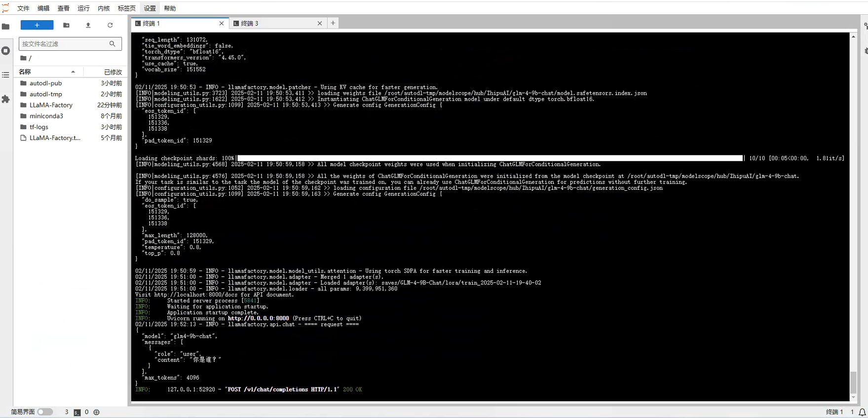The height and width of the screenshot is (418, 868).
Task: Open the 内核 menu
Action: pos(104,8)
